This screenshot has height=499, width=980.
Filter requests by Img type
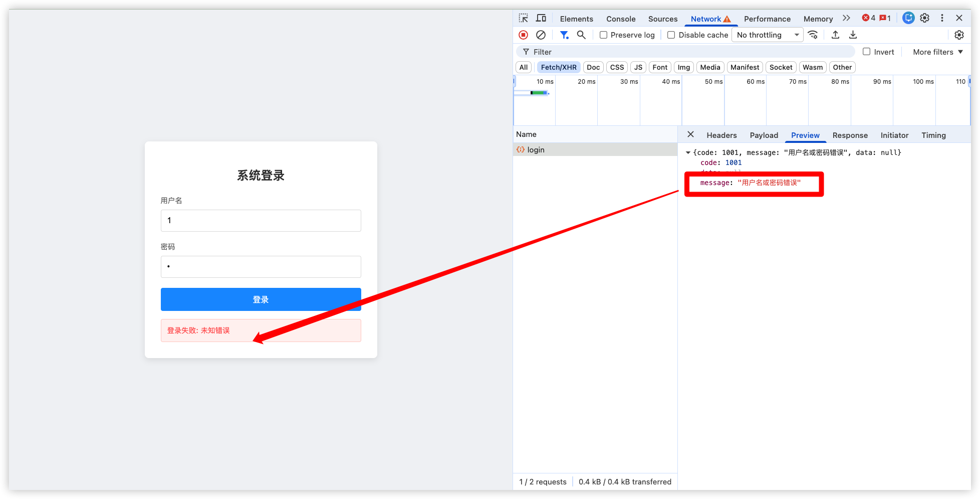684,67
